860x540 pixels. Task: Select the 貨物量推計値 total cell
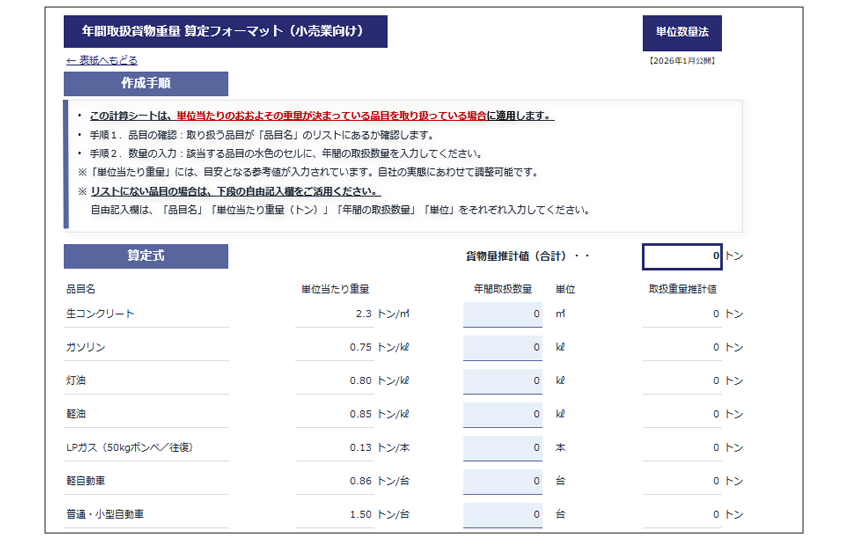(x=682, y=257)
